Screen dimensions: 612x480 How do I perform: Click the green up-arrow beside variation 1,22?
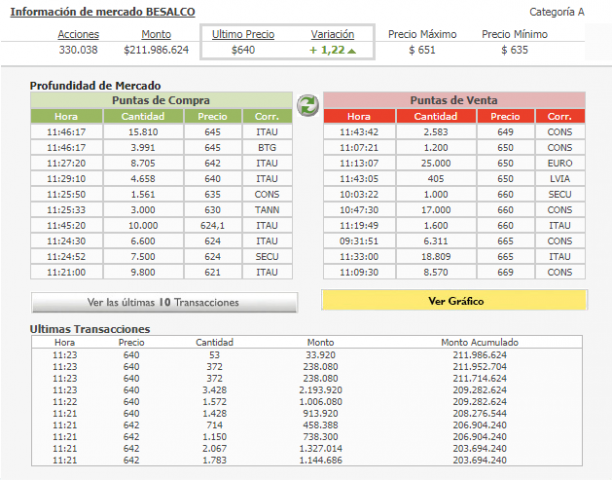[352, 51]
